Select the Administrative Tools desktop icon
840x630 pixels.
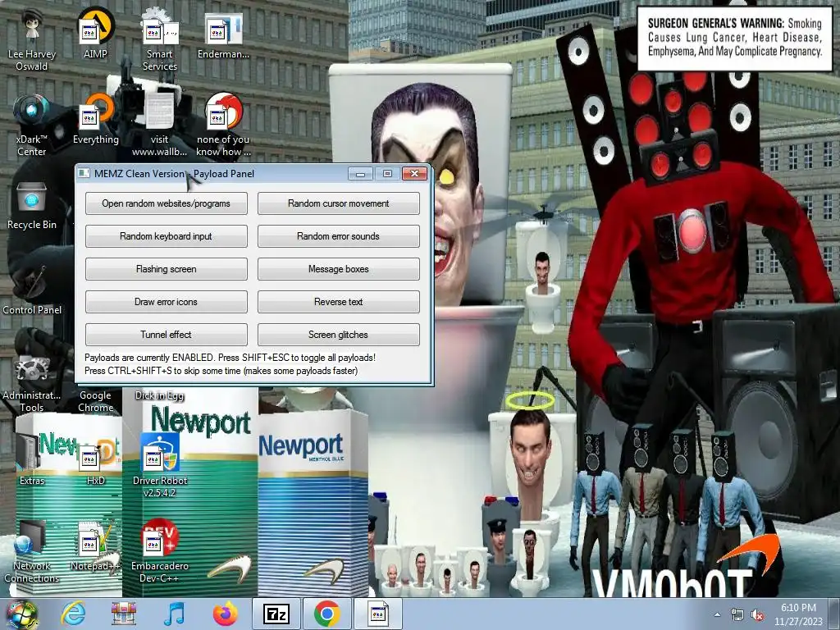(x=32, y=383)
